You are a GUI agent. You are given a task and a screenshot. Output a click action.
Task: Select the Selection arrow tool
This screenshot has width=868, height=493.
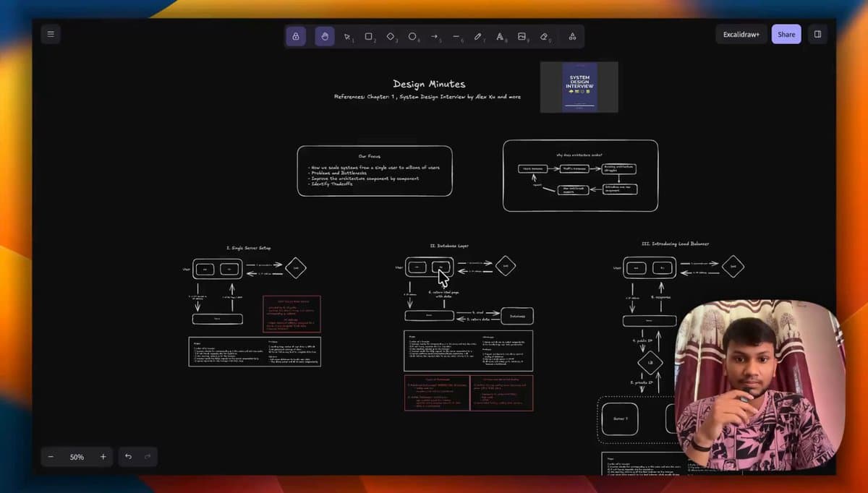[347, 36]
